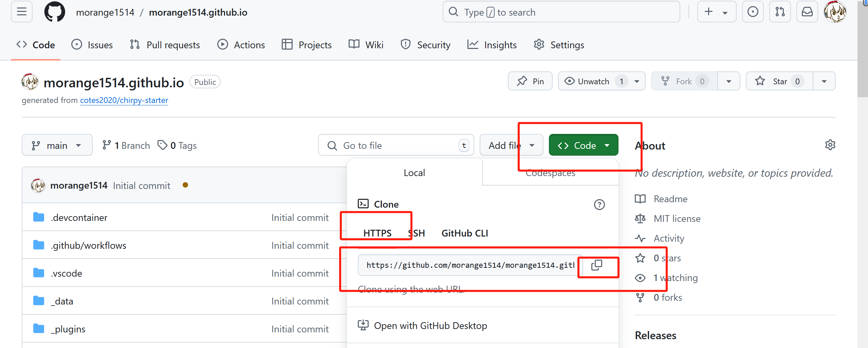This screenshot has height=348, width=868.
Task: Open the notifications inbox icon
Action: pos(807,12)
